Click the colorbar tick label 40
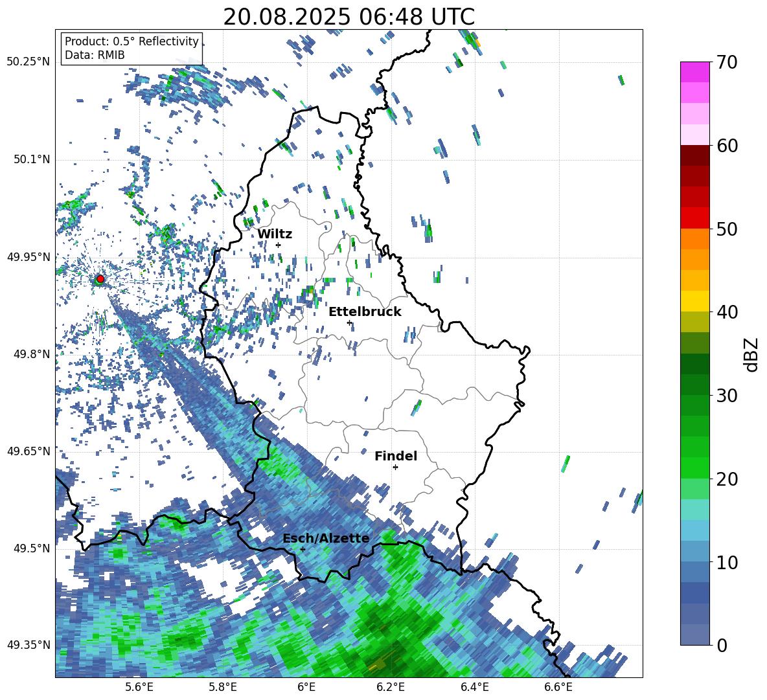The image size is (767, 700). 727,312
